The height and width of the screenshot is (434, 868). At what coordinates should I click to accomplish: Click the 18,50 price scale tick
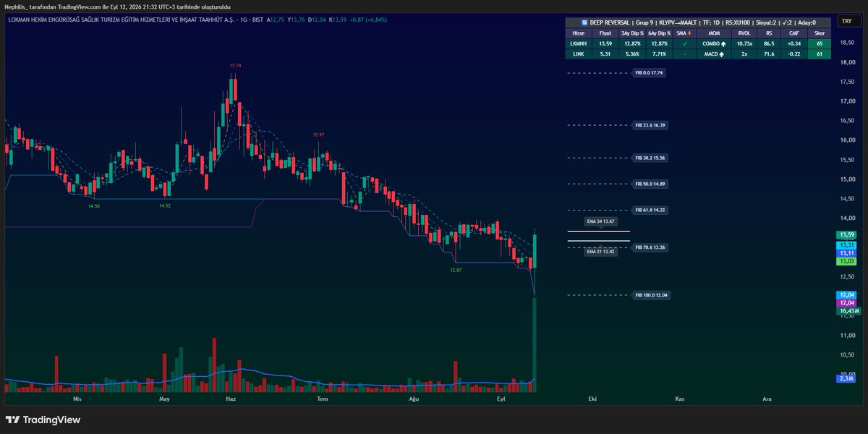(846, 43)
